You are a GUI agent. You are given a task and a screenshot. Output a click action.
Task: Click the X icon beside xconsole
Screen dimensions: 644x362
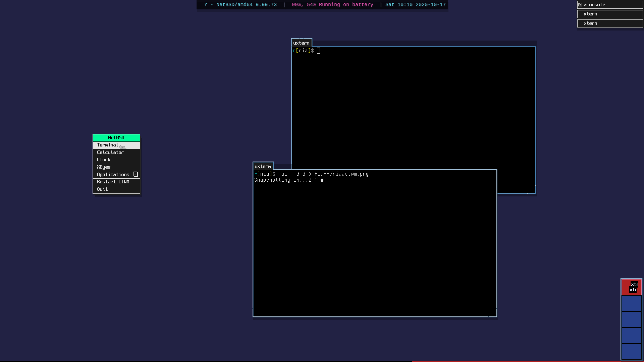(580, 5)
